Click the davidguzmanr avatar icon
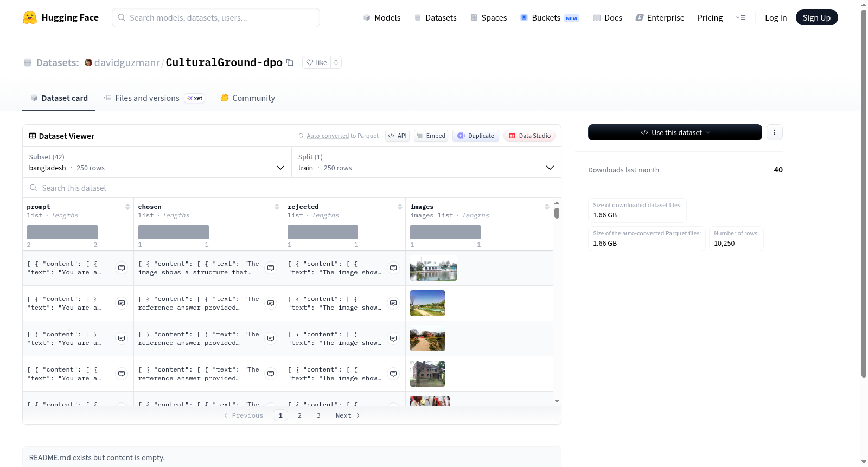 [x=88, y=62]
